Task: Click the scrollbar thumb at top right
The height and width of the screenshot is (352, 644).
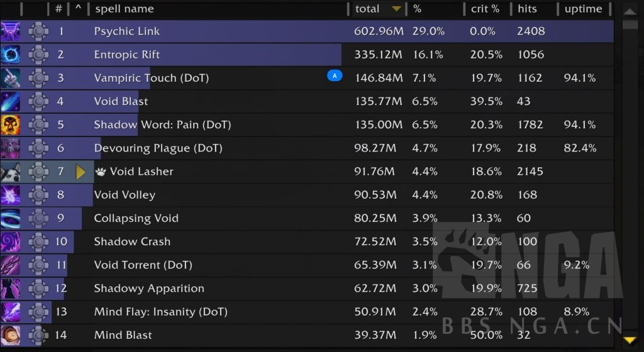Action: [x=630, y=25]
